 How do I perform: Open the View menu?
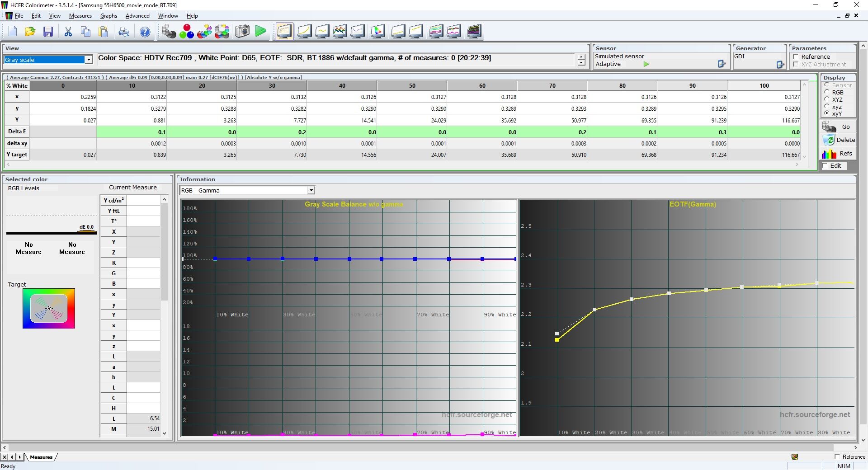click(55, 16)
